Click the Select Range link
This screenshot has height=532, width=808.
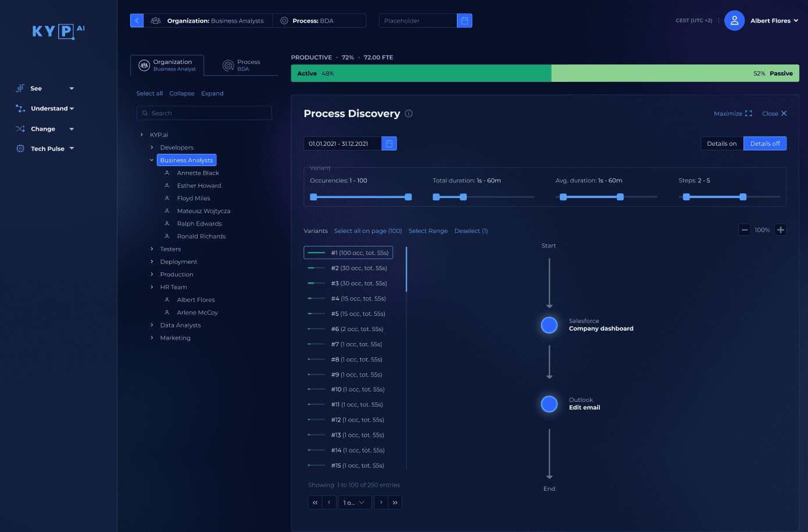428,231
